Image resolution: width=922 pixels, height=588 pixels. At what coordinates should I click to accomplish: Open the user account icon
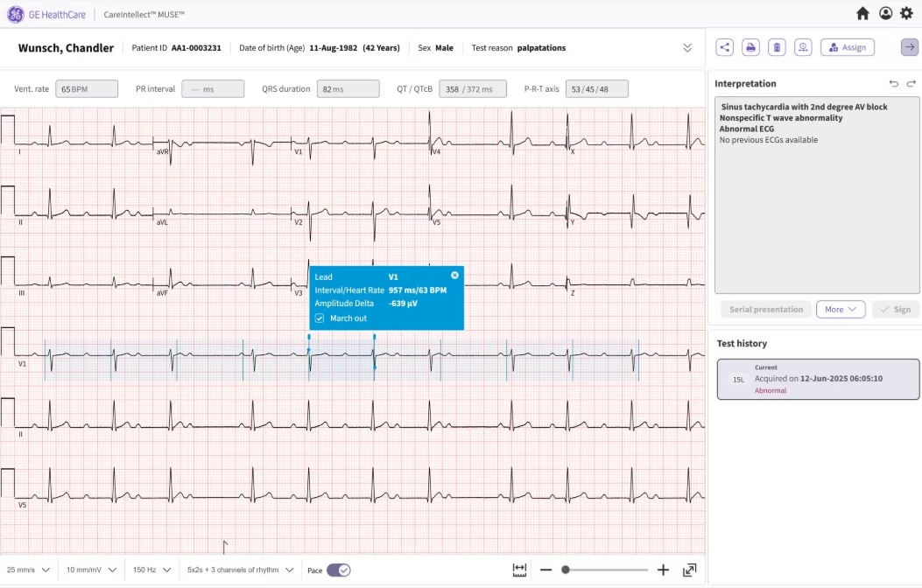885,13
